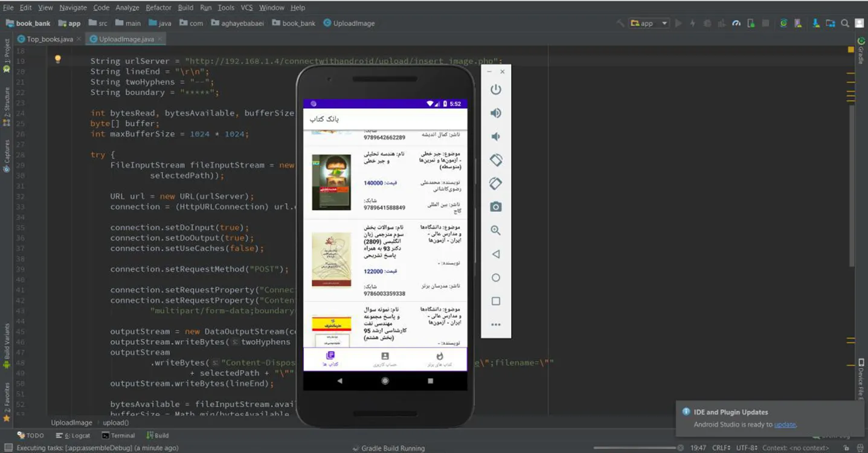Click the emulator zoom magnifier icon
Image resolution: width=868 pixels, height=453 pixels.
click(495, 230)
